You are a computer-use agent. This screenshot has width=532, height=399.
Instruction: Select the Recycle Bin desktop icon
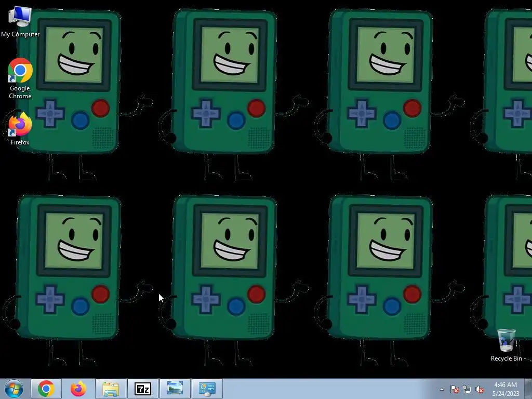[507, 345]
